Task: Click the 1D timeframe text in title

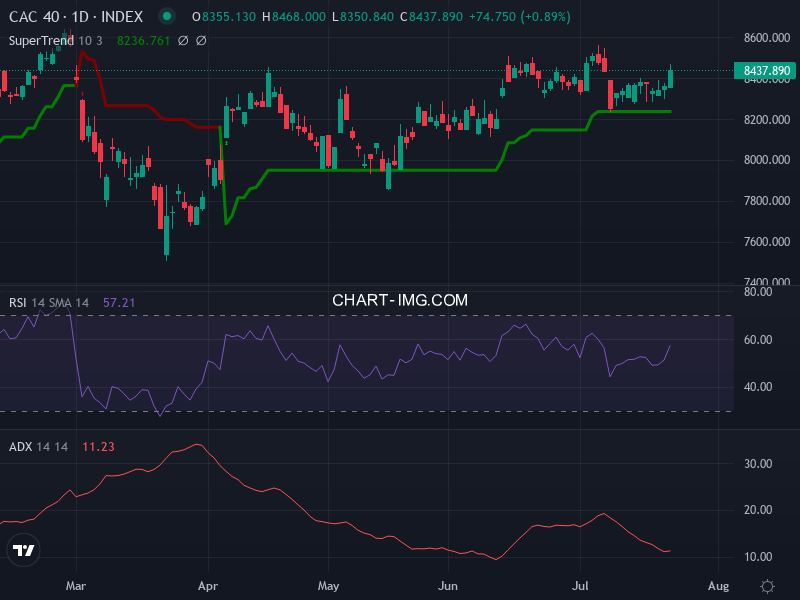Action: 80,17
